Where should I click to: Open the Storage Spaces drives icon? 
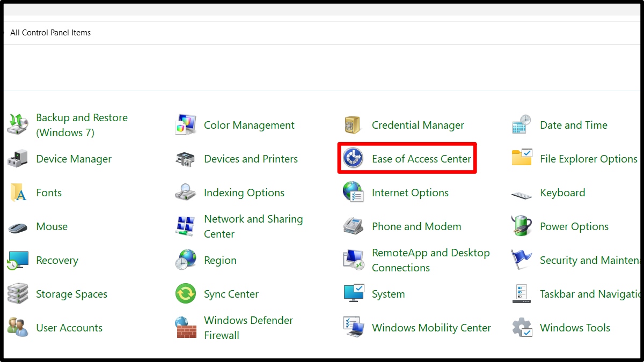point(18,294)
